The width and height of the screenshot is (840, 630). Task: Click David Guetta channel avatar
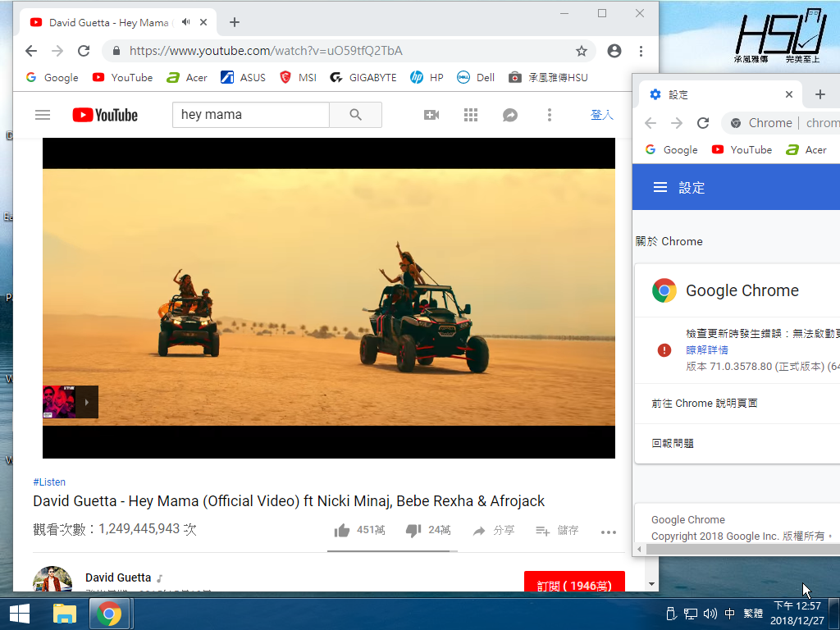52,580
